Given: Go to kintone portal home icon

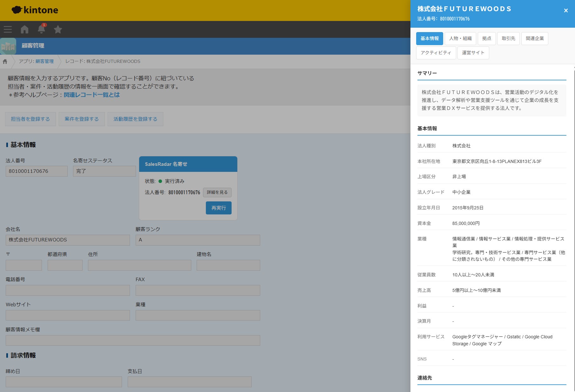Looking at the screenshot, I should tap(24, 30).
